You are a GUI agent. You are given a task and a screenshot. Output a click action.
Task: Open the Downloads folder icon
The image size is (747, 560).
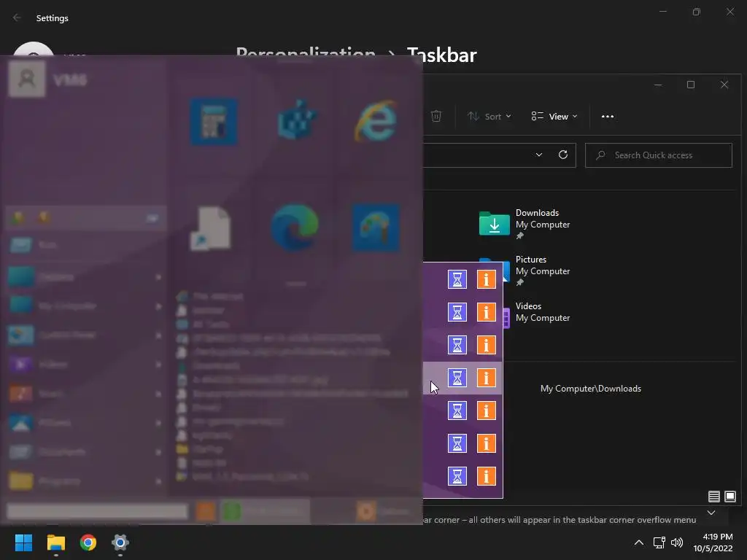tap(494, 223)
